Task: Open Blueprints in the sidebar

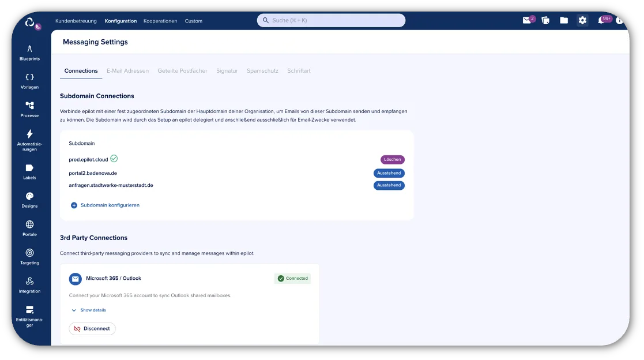Action: [x=29, y=53]
